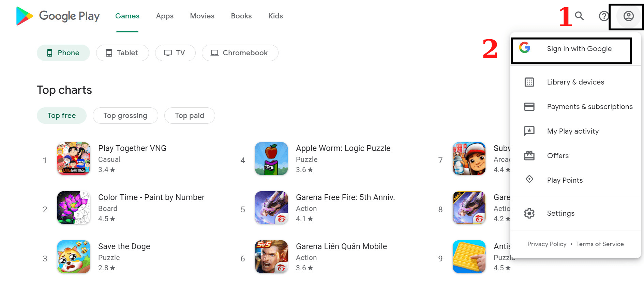Open the help question mark icon
Screen dimensions: 644x288
[603, 16]
